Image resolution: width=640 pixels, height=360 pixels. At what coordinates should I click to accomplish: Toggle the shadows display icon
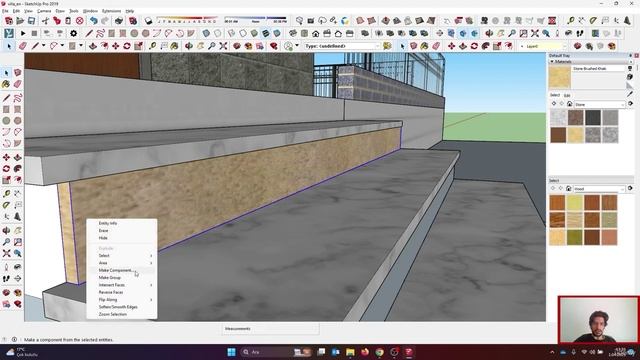(148, 20)
